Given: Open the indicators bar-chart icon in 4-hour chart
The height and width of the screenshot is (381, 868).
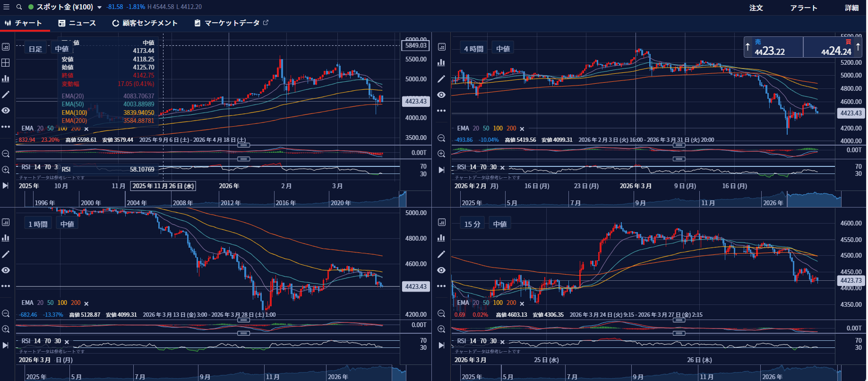Looking at the screenshot, I should [441, 62].
